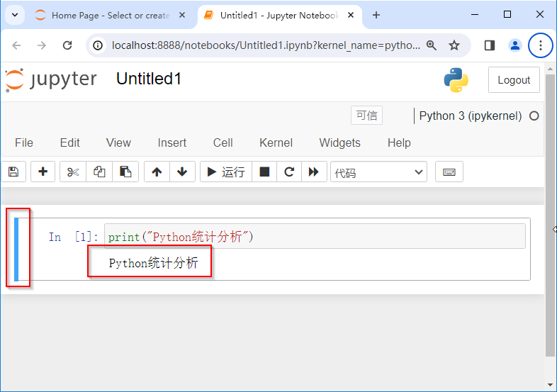This screenshot has width=557, height=392.
Task: Expand the tab search chevron in Chrome
Action: [14, 15]
